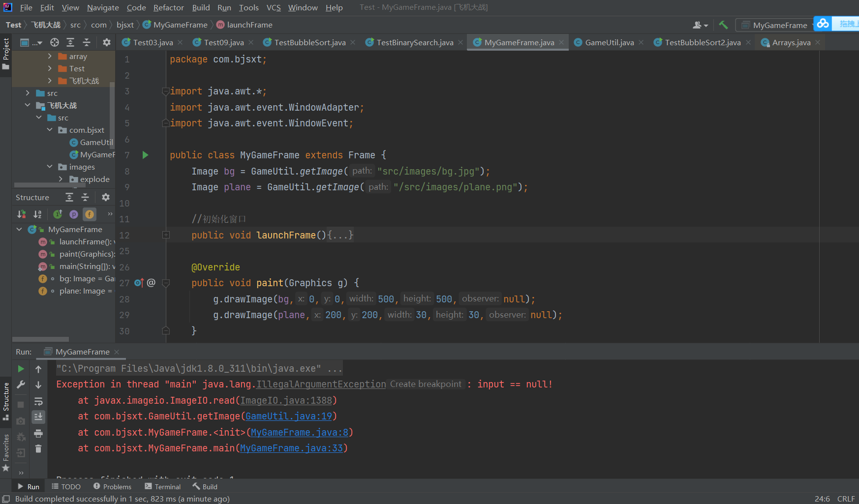859x504 pixels.
Task: Toggle Sort Alphabetically in Structure
Action: [37, 214]
